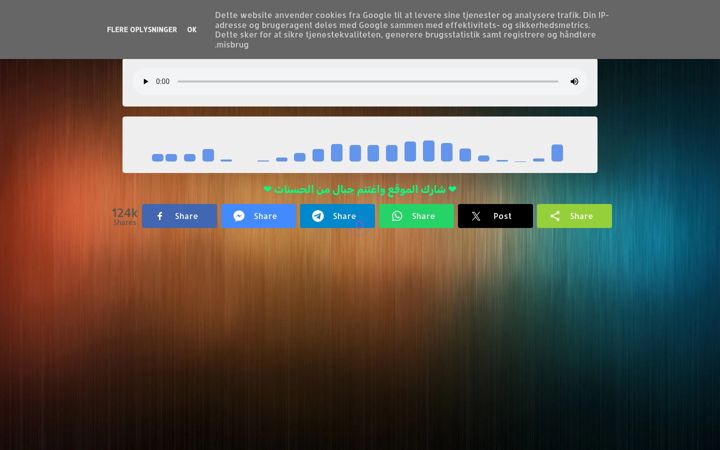Screen dimensions: 720x450
Task: Click the audio visualizer bars panel
Action: coord(360,145)
